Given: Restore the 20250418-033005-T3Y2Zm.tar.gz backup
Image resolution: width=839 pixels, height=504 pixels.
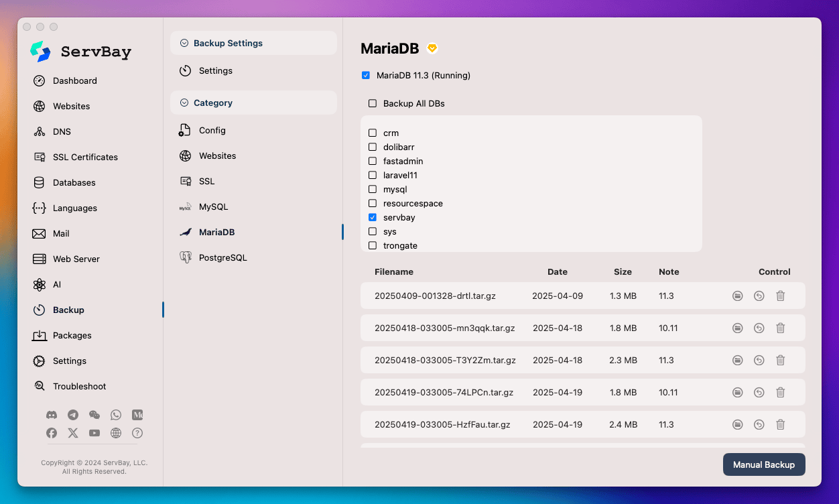Looking at the screenshot, I should (x=759, y=360).
